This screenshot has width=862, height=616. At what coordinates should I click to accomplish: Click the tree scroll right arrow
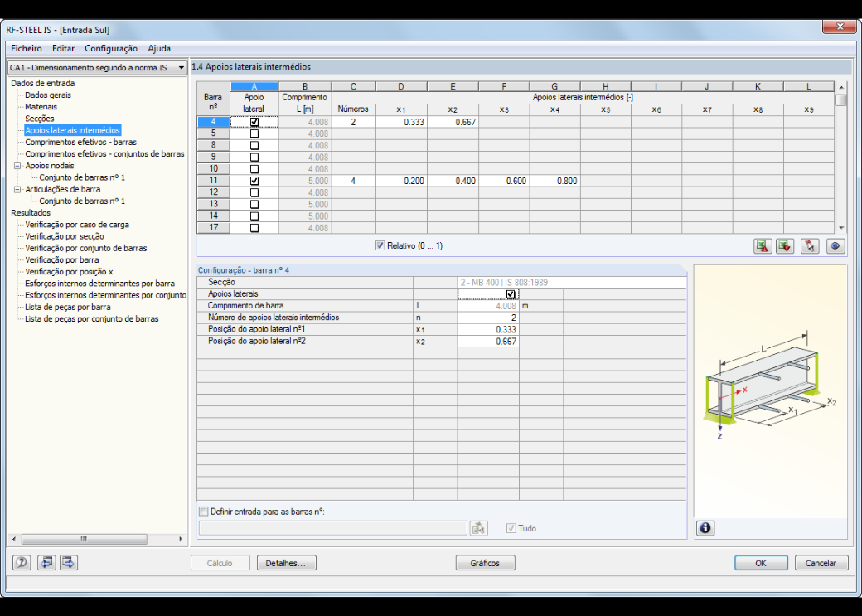pyautogui.click(x=181, y=539)
